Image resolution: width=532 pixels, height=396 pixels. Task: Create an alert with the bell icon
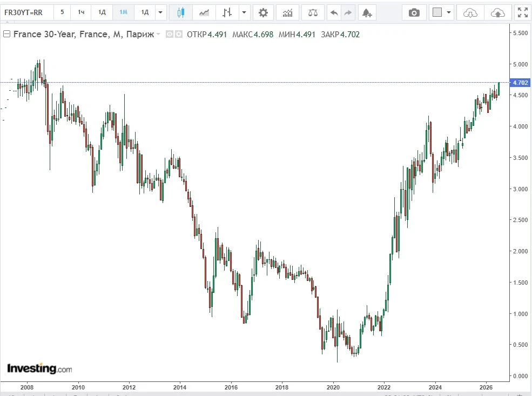(x=367, y=12)
